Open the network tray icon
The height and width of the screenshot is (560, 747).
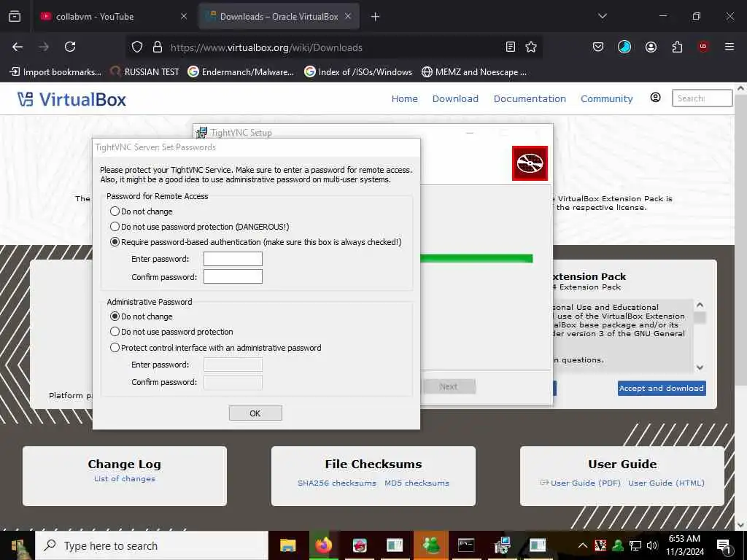pos(635,545)
